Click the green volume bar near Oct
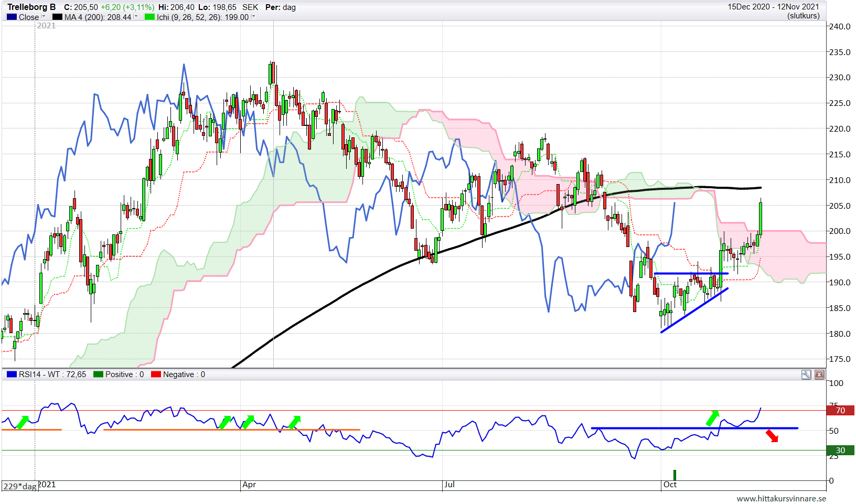Image resolution: width=856 pixels, height=504 pixels. point(675,475)
